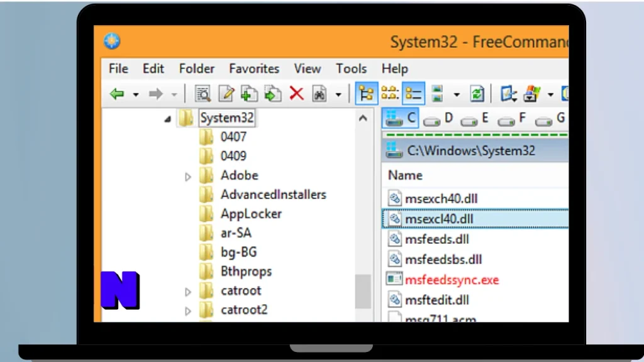Select the Bthprops folder
The height and width of the screenshot is (362, 644).
click(246, 271)
